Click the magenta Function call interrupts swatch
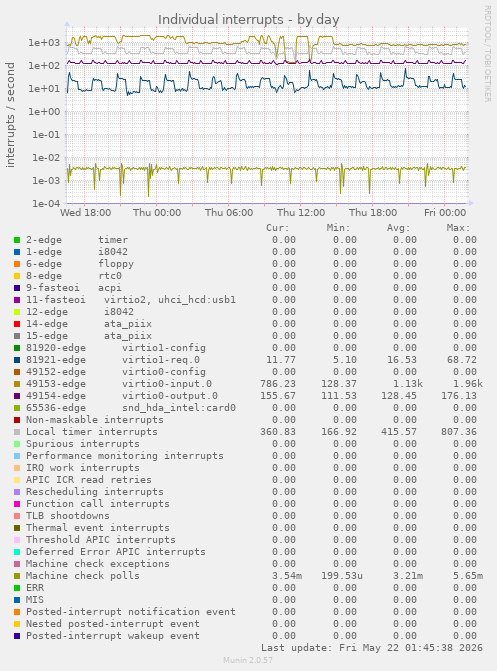This screenshot has height=671, width=497. pyautogui.click(x=17, y=504)
